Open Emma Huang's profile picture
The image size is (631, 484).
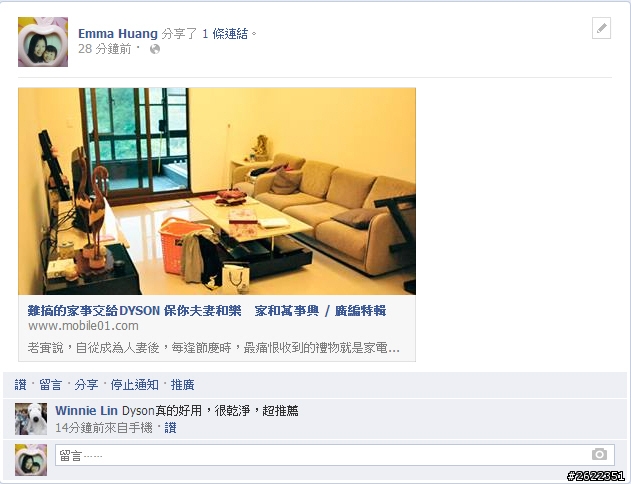pyautogui.click(x=43, y=42)
